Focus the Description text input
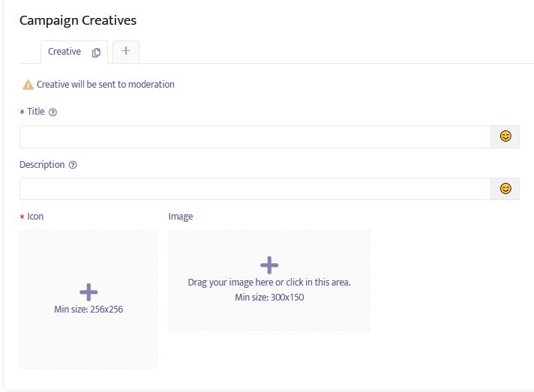Viewport: 534px width, 392px height. 255,189
